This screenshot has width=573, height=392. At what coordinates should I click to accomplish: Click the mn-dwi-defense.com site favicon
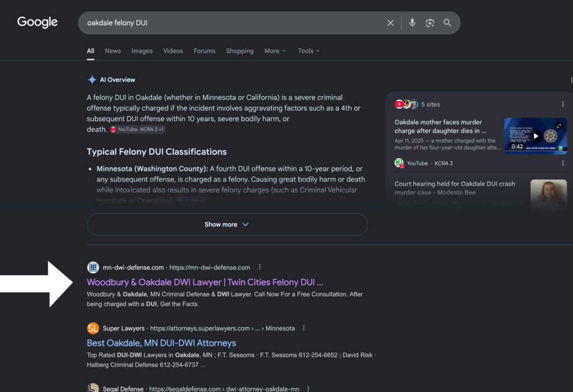coord(93,267)
